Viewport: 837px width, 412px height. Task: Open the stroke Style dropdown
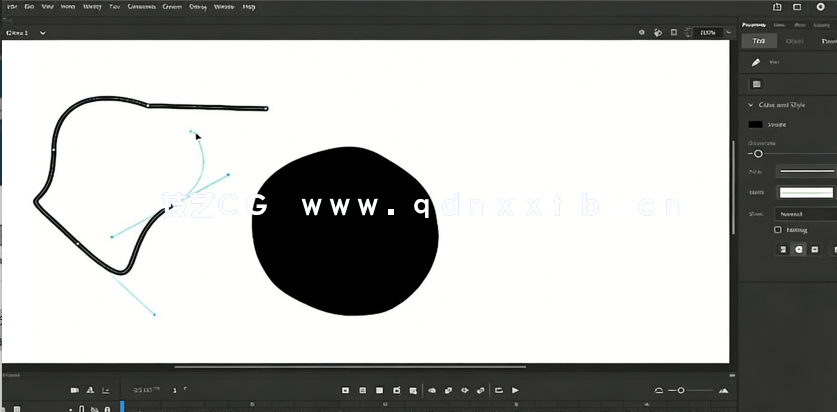(806, 171)
